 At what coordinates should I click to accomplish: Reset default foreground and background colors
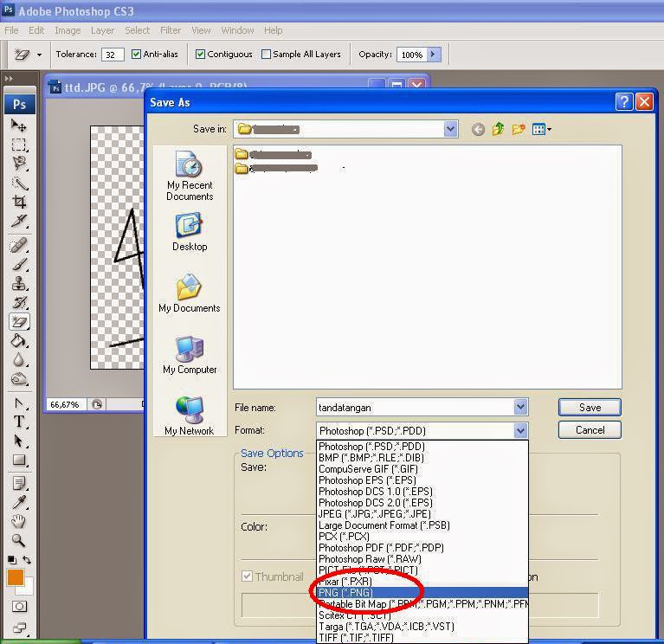pos(12,560)
